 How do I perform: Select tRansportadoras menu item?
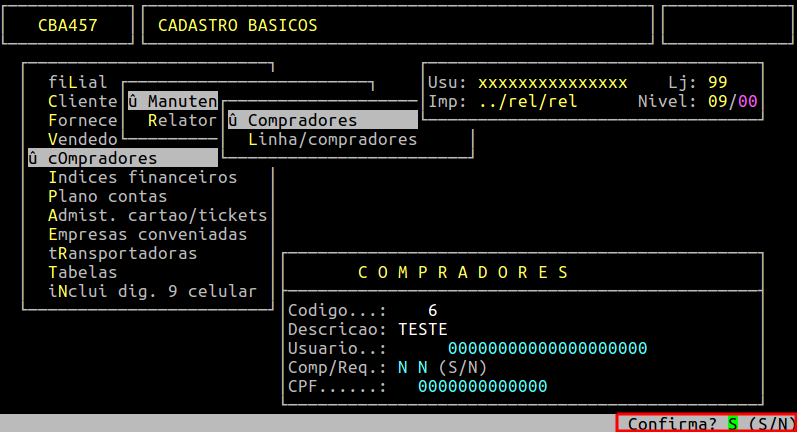122,253
